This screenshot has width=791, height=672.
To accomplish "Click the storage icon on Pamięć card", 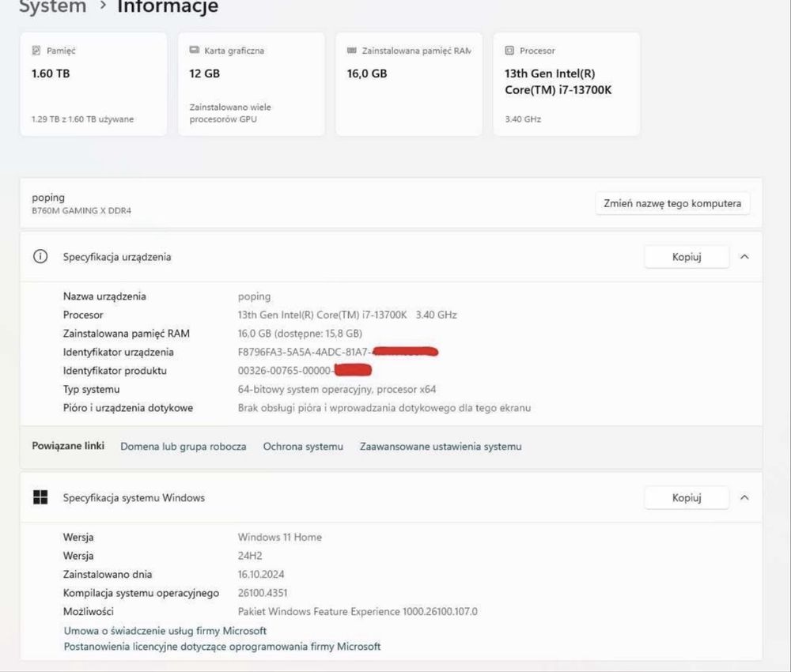I will pos(36,51).
